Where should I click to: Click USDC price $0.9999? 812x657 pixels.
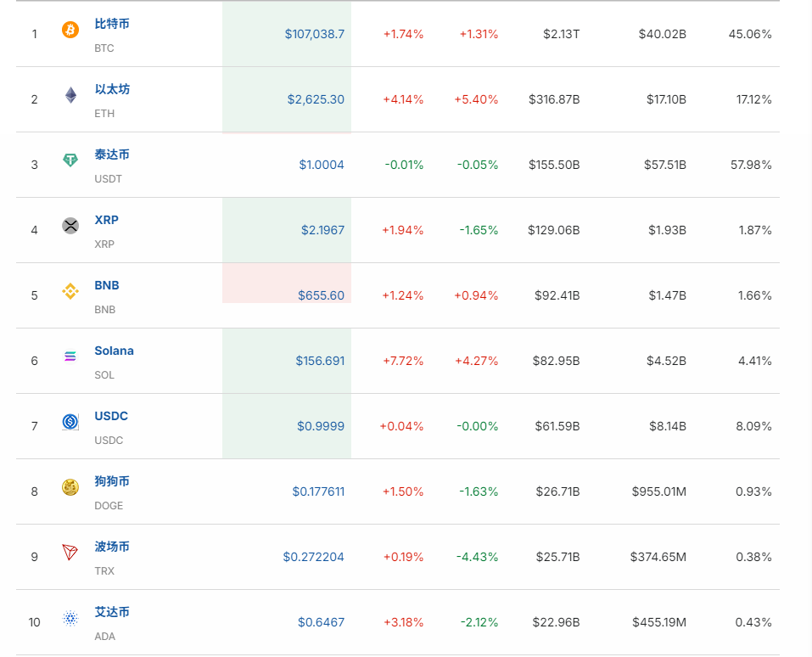click(321, 426)
